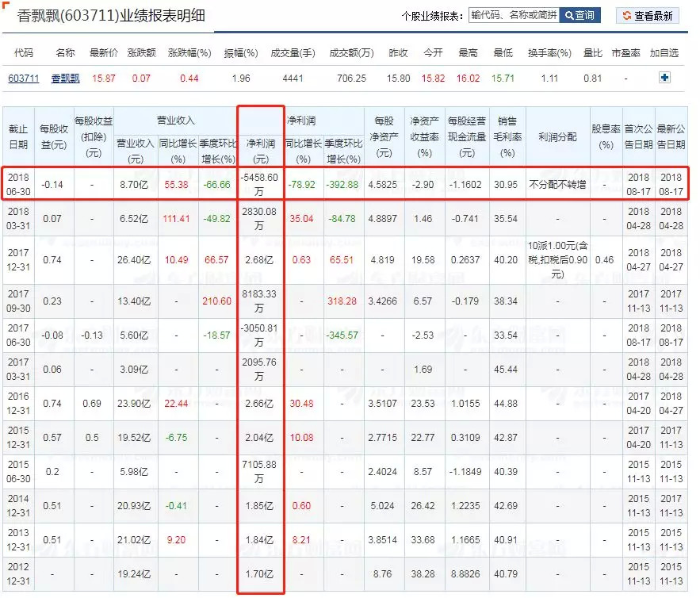The image size is (700, 598).
Task: Click the 净资产收益率 column header
Action: click(x=425, y=136)
